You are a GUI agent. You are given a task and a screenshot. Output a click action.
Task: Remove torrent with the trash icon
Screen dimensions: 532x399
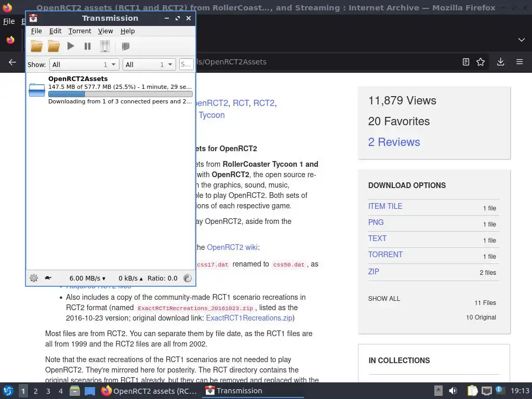pos(105,46)
